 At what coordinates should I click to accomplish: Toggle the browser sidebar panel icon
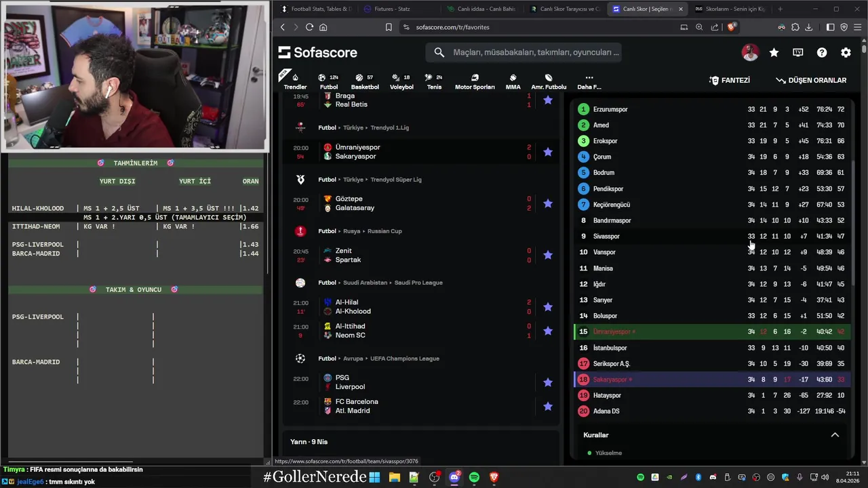[830, 27]
